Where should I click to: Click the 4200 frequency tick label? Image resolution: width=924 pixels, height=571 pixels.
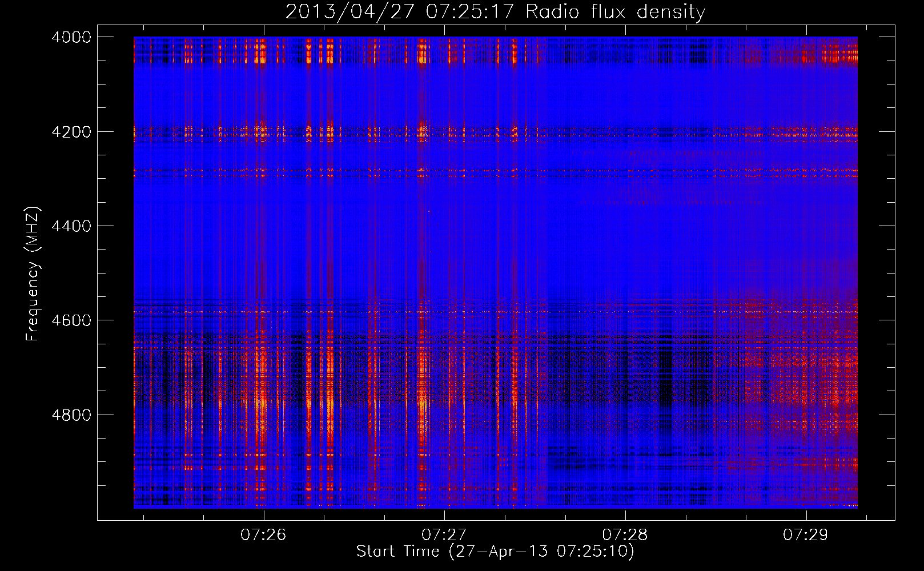coord(71,132)
